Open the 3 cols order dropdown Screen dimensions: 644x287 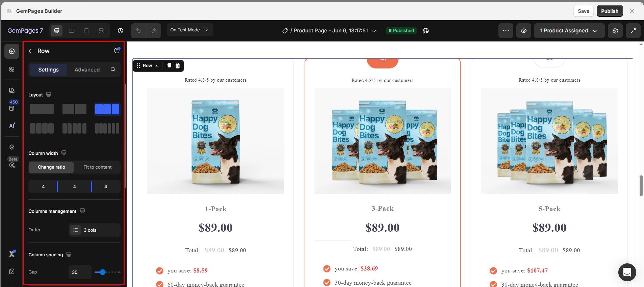click(x=95, y=230)
